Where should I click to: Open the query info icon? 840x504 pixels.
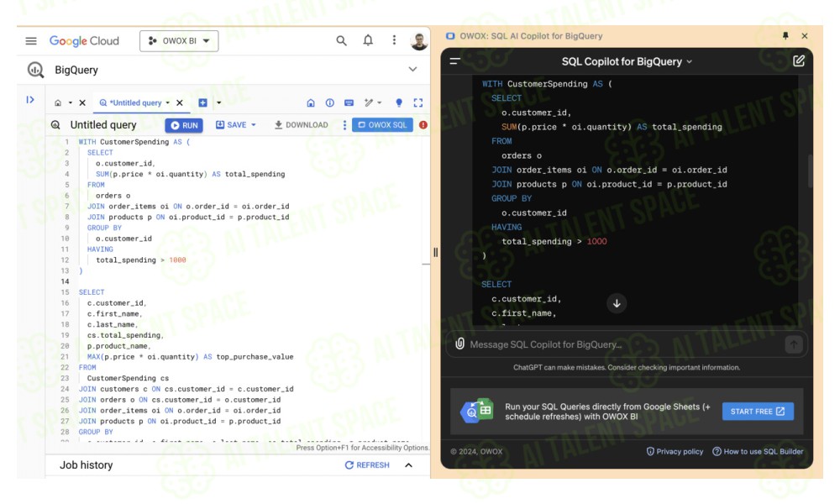[x=330, y=102]
